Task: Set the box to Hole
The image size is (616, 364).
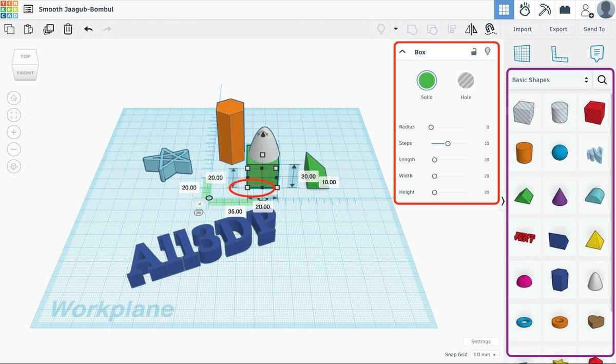Action: coord(466,80)
